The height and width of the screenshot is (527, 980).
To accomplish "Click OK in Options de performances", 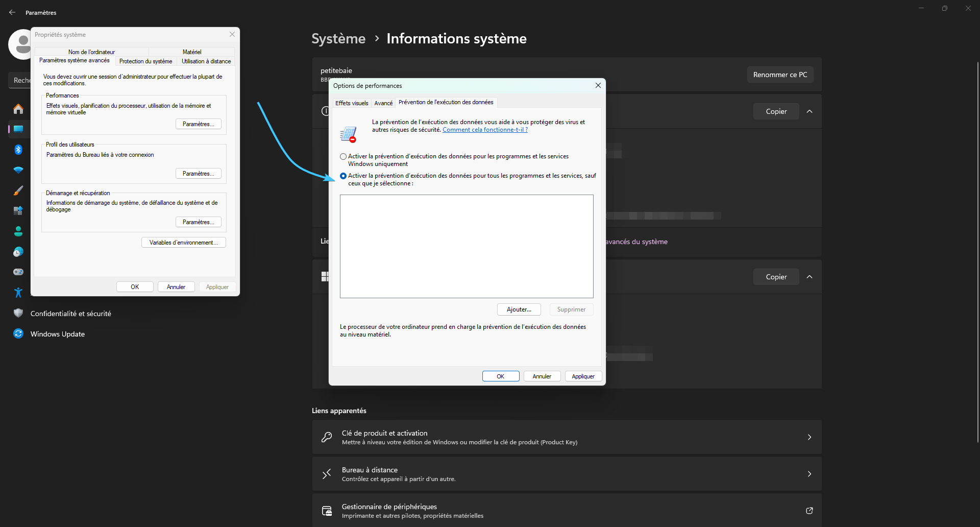I will (501, 376).
